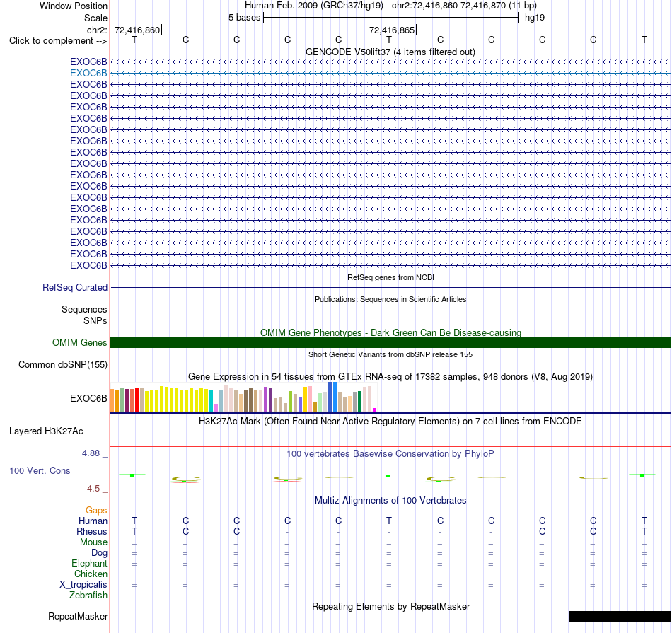Click the 'RepeatMasker' track label

tap(78, 616)
